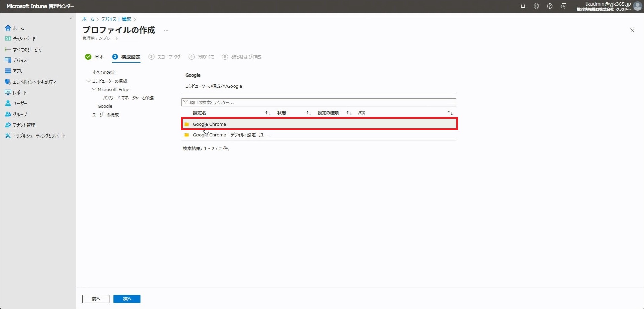This screenshot has height=309, width=644.
Task: Select the スコープ タグ step
Action: (x=169, y=57)
